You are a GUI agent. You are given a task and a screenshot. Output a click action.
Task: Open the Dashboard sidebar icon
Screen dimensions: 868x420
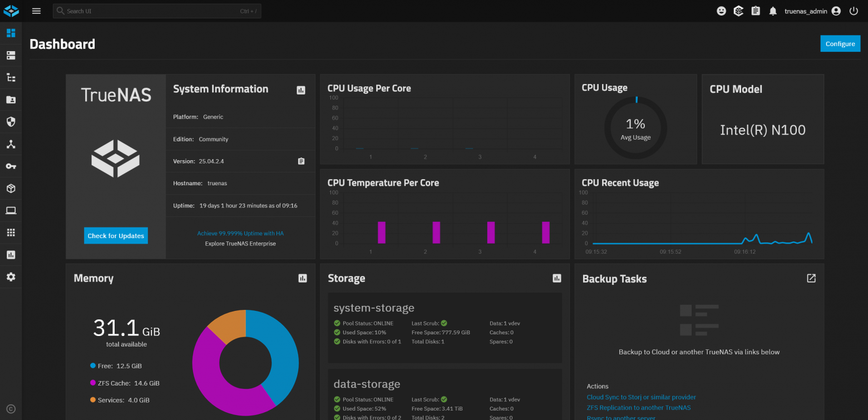point(11,33)
